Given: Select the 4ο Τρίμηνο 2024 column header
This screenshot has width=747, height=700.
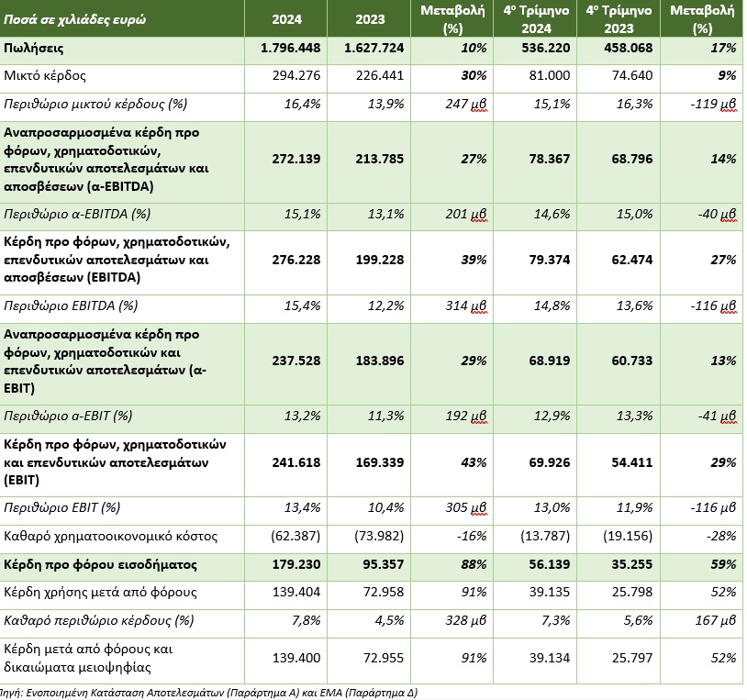Looking at the screenshot, I should 536,18.
